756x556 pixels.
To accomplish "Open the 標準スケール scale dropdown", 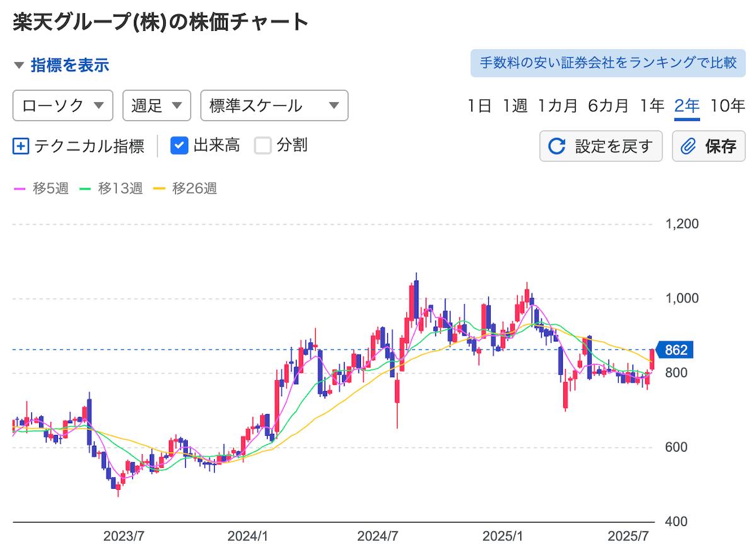I will tap(274, 105).
